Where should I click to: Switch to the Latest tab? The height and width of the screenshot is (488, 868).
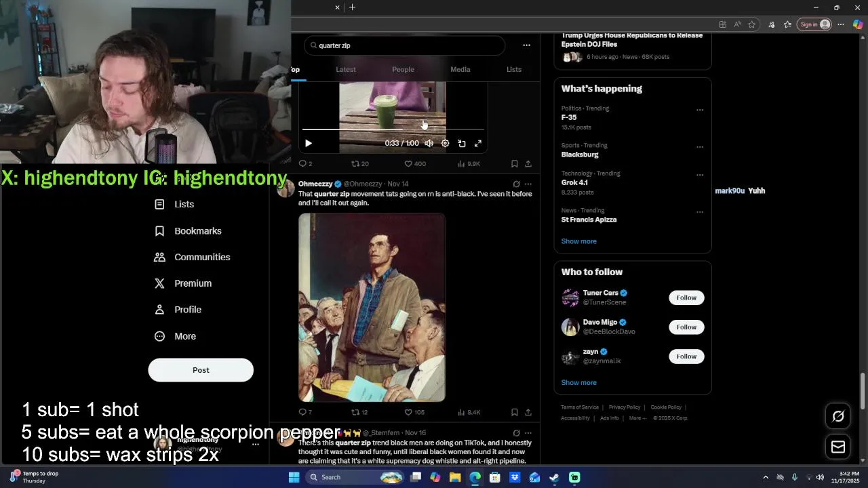coord(346,69)
